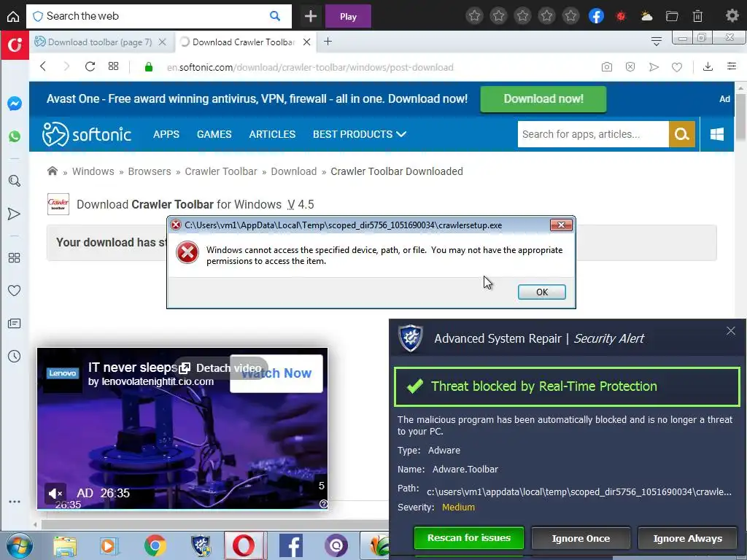
Task: Open the Windows Start button
Action: point(19,545)
